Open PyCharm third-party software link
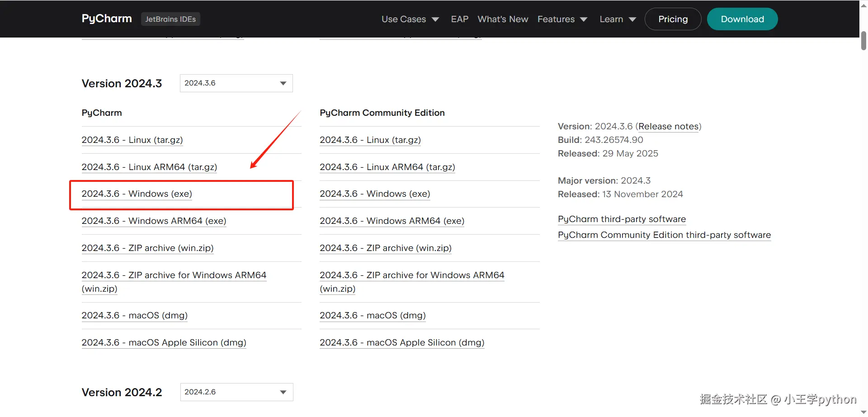 (622, 219)
